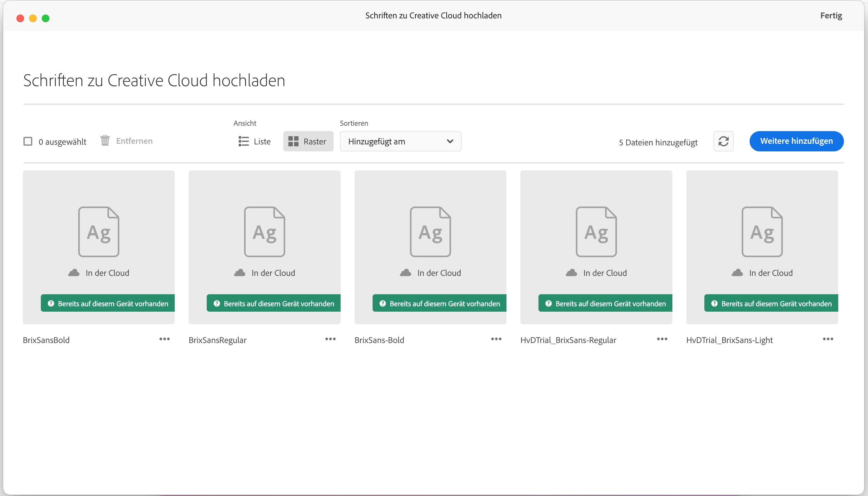Click the trash Entfernen icon
The image size is (868, 496).
105,140
